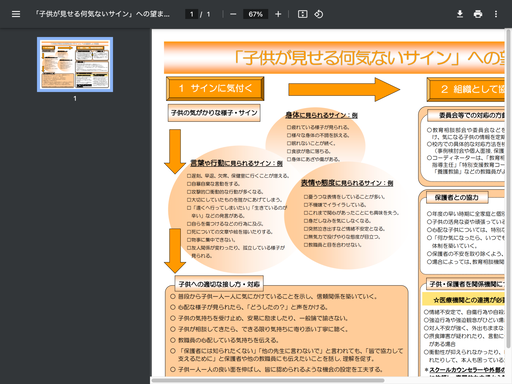The width and height of the screenshot is (512, 384).
Task: Click the '表情や態度に見られるサイン：例' heading
Action: point(347,183)
